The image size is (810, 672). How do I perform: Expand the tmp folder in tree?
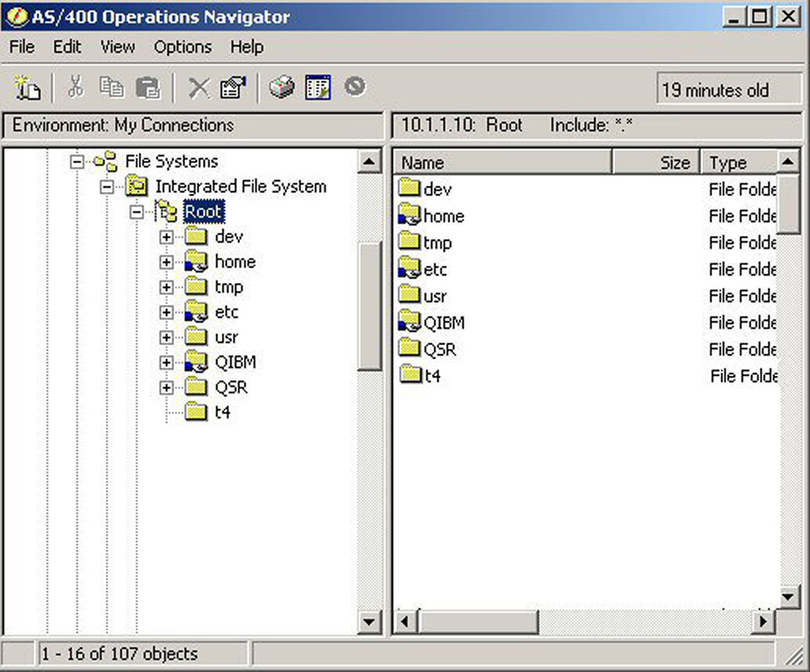point(167,287)
